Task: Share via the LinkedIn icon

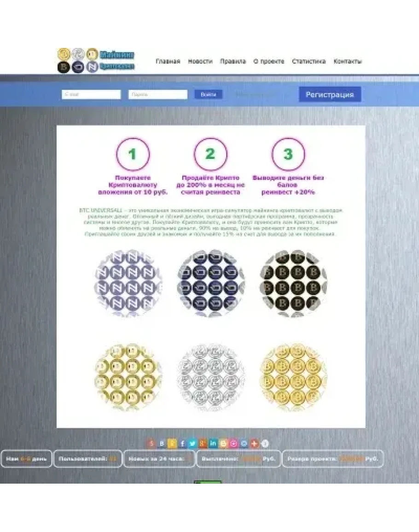Action: pyautogui.click(x=213, y=444)
